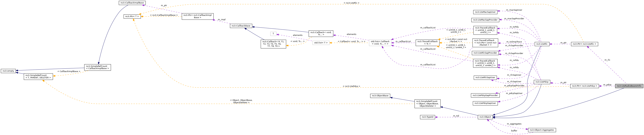Open the ns3::Ptr< ns3::LteRlc > node
Screen dimensions: 644x135
[585, 44]
